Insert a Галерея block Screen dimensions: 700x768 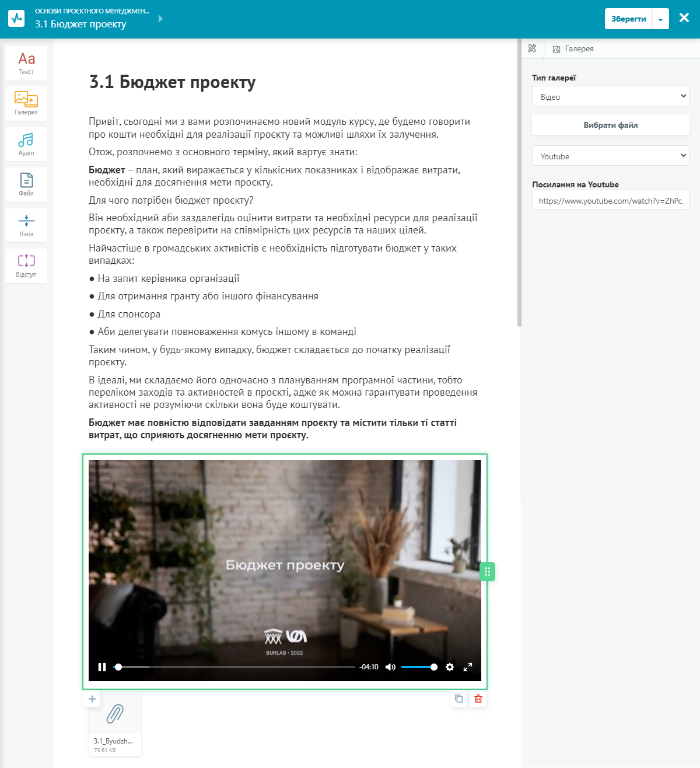click(x=26, y=103)
